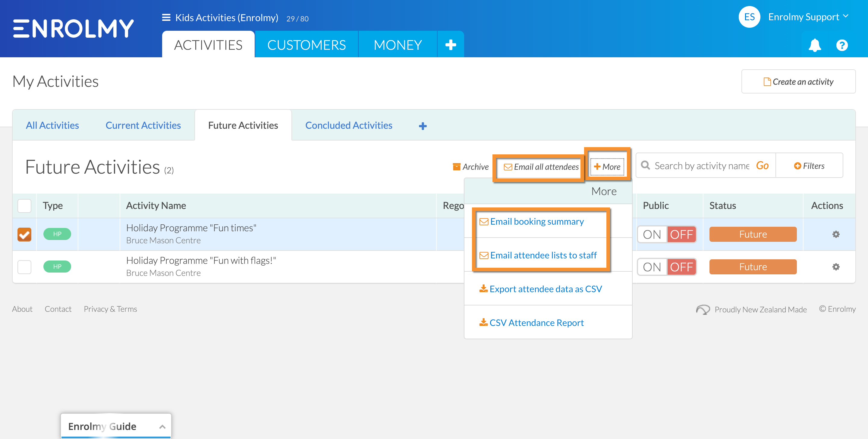Check the Fun with flags row checkbox
The height and width of the screenshot is (439, 868).
(x=24, y=267)
